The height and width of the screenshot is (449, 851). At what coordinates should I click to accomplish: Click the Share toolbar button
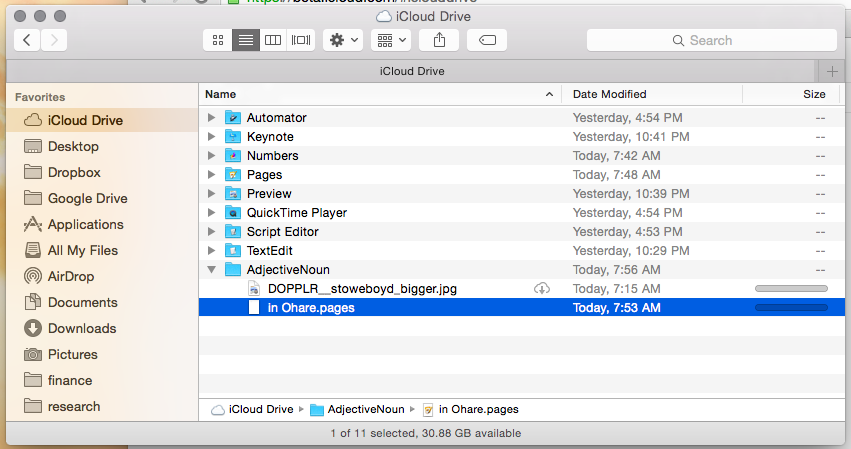tap(439, 40)
